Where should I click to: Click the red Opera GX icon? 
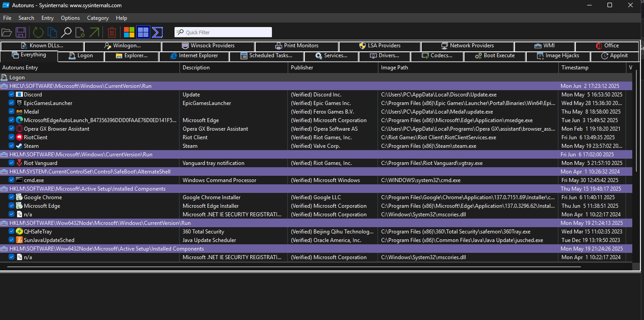[19, 129]
